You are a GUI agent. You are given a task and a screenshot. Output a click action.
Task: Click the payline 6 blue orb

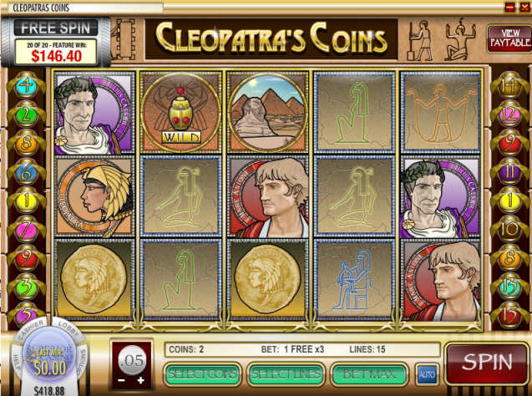click(26, 172)
